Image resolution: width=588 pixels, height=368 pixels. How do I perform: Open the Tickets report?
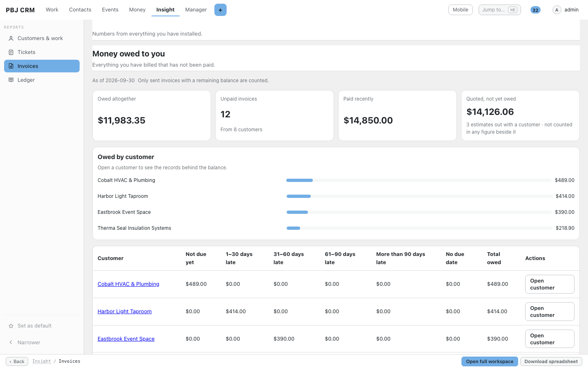pos(42,52)
